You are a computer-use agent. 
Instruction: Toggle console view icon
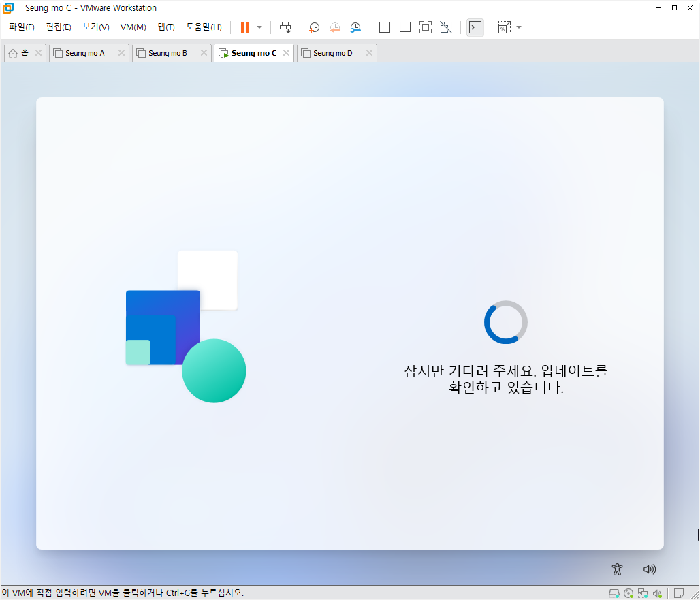pos(475,27)
